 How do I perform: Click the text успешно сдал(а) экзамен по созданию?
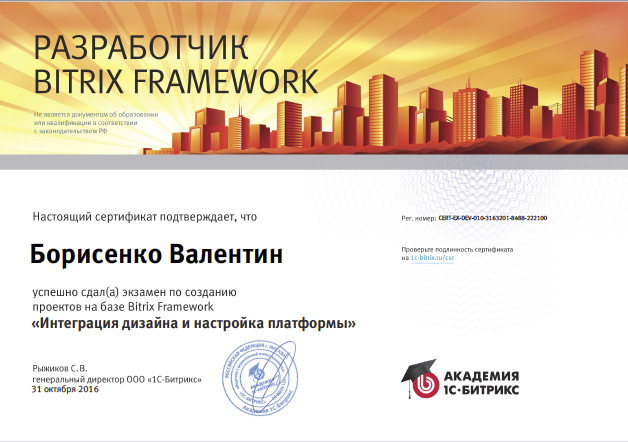point(134,292)
